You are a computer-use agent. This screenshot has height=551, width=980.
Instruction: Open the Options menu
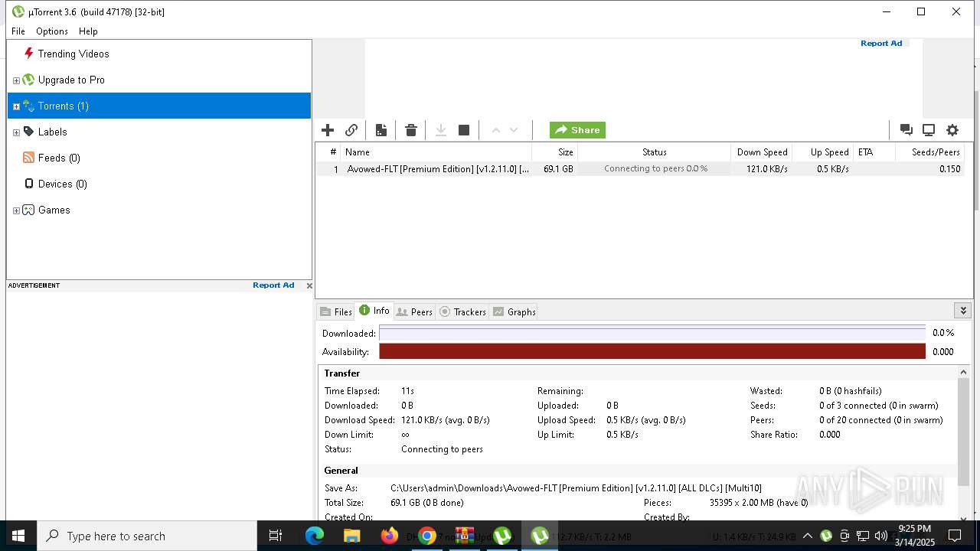52,31
